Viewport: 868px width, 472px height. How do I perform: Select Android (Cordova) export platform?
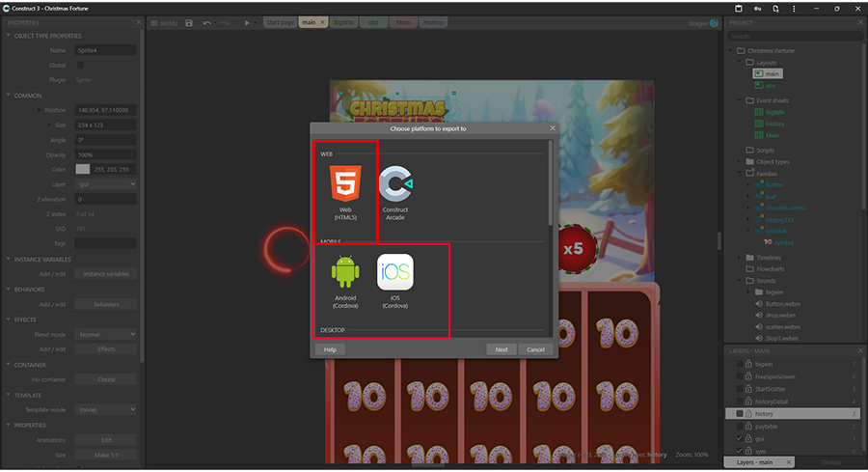[x=344, y=279]
